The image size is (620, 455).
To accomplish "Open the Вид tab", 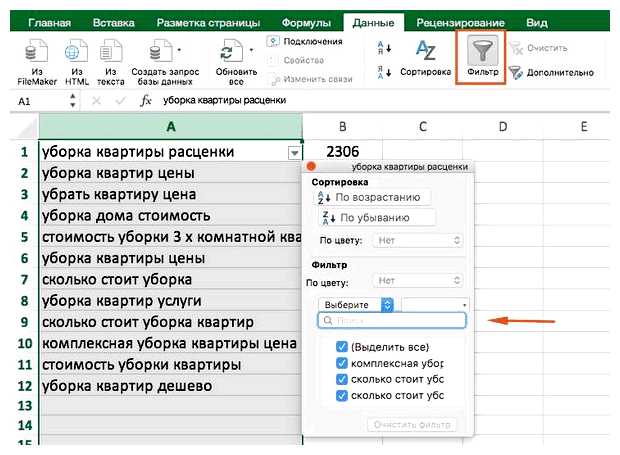I will point(537,23).
